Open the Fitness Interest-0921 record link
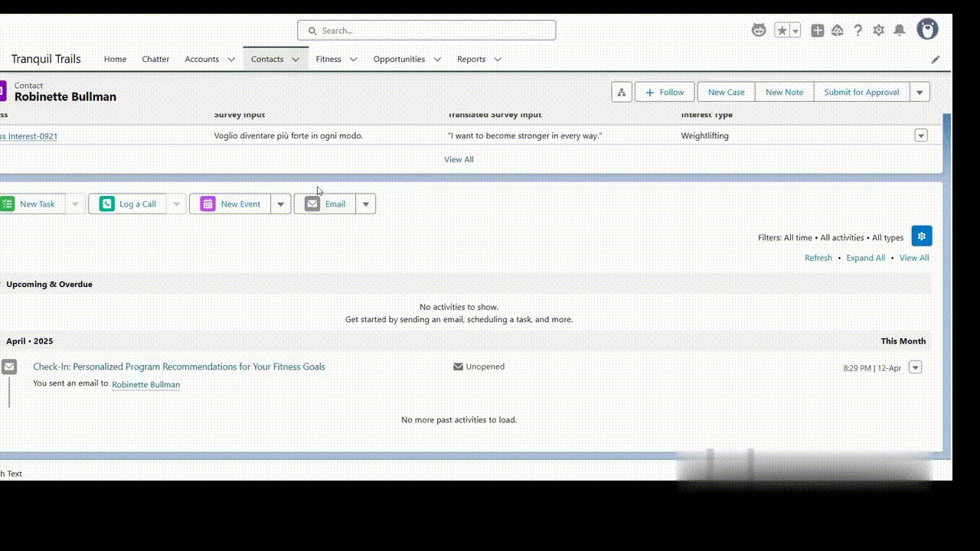 click(28, 136)
